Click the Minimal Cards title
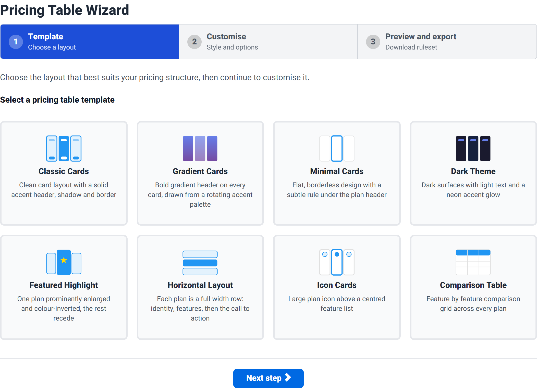 tap(337, 171)
